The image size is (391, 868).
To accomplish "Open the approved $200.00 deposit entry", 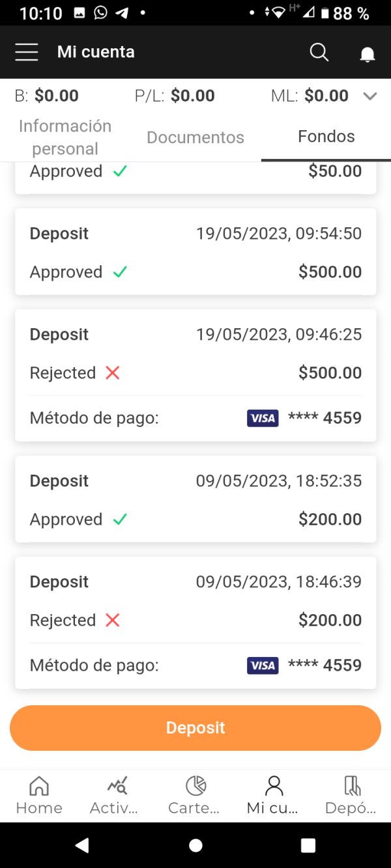I will pos(195,499).
